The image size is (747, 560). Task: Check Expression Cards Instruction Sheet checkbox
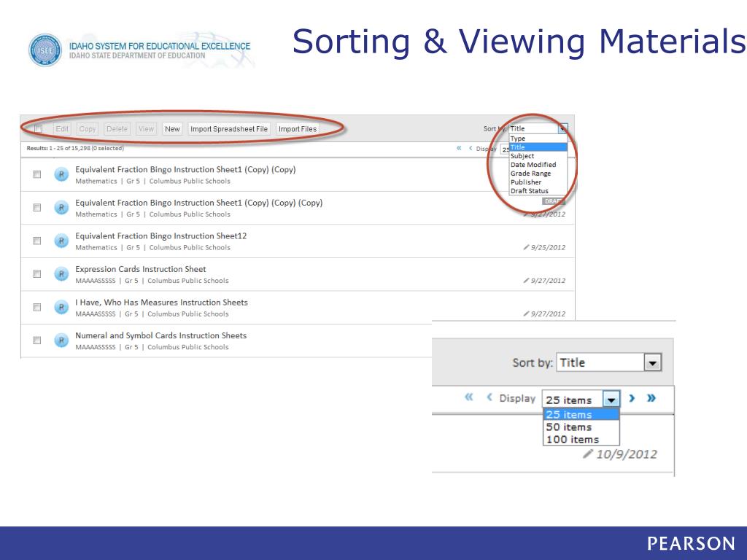[36, 274]
